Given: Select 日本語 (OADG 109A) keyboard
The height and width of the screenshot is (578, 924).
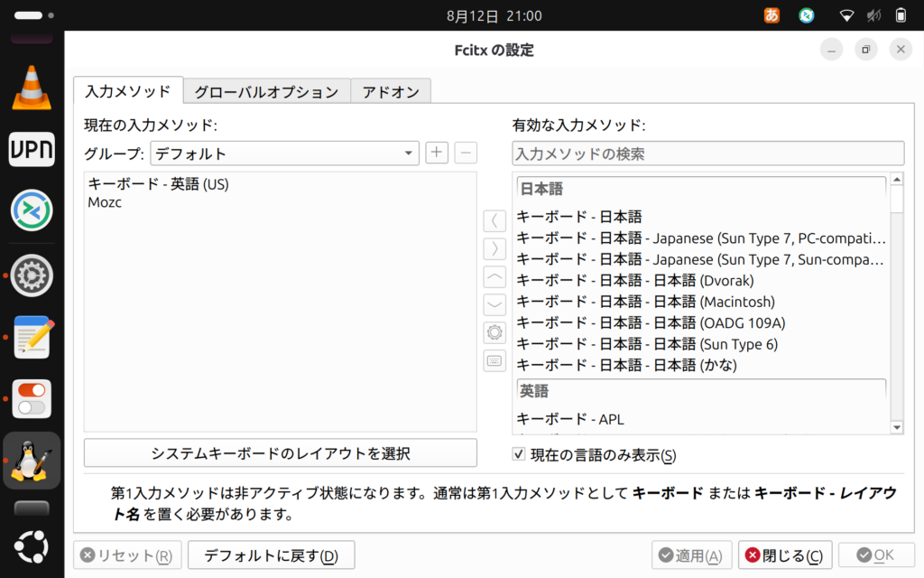Looking at the screenshot, I should (x=700, y=322).
